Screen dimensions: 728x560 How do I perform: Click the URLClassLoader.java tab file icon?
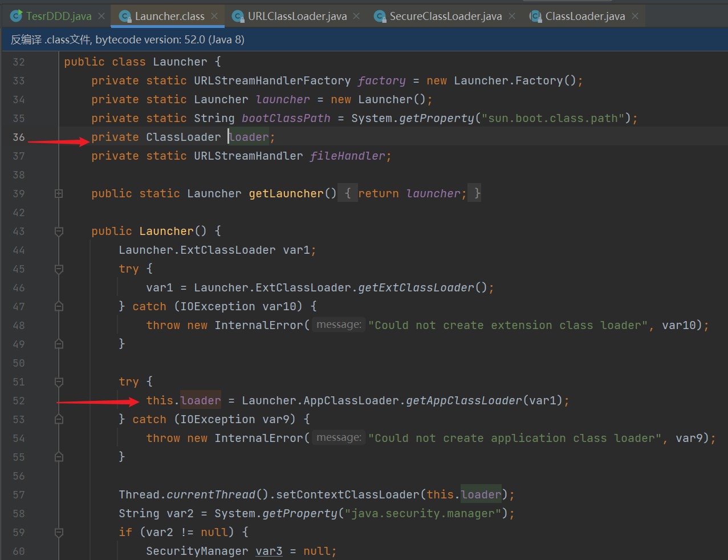pyautogui.click(x=238, y=17)
